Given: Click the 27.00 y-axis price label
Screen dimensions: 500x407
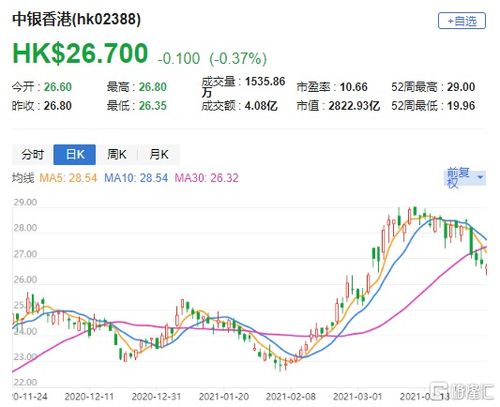Looking at the screenshot, I should 25,254.
